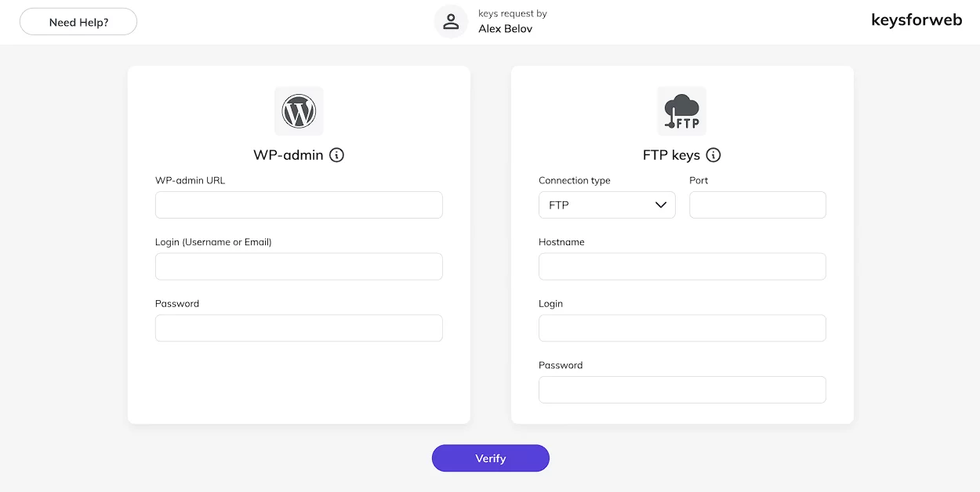The width and height of the screenshot is (980, 492).
Task: Click the WP-admin heading text
Action: click(289, 155)
